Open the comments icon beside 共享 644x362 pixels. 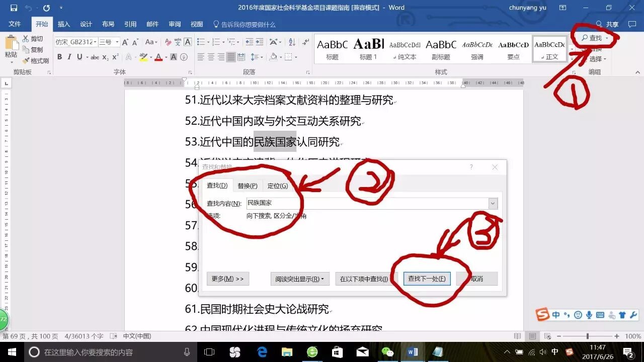[632, 24]
